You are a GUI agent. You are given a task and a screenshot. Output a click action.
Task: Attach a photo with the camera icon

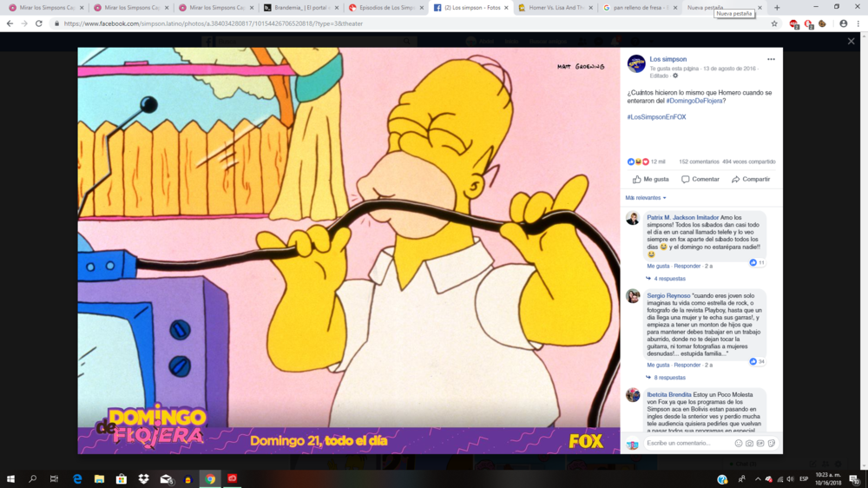pos(749,443)
